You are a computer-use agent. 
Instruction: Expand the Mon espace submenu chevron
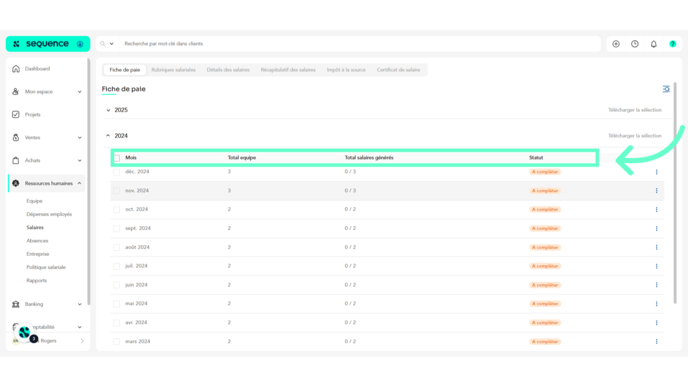[79, 92]
